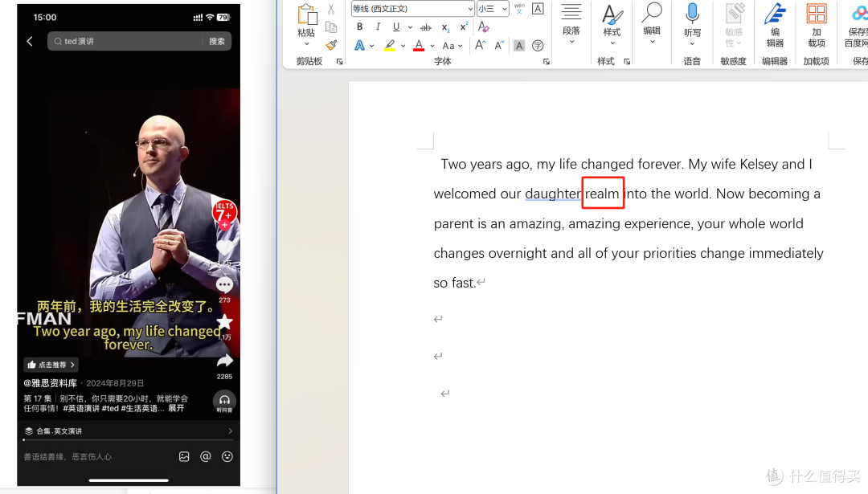868x494 pixels.
Task: Click the Text Effects blue A icon
Action: [x=359, y=45]
